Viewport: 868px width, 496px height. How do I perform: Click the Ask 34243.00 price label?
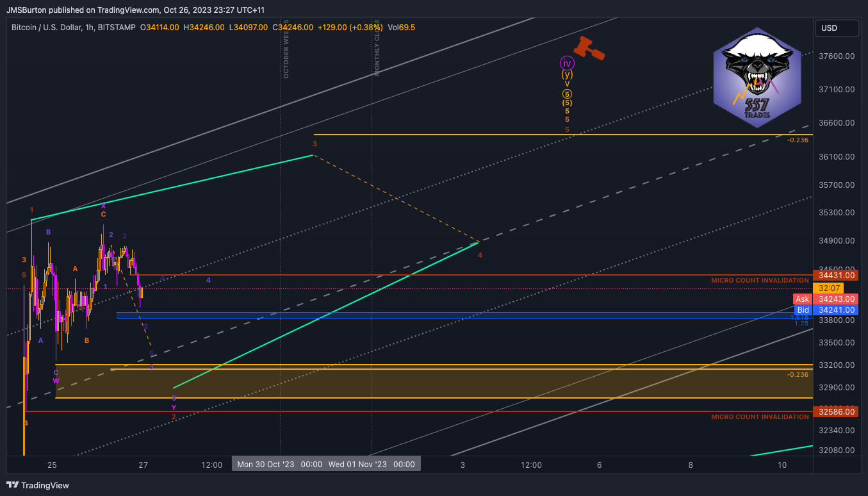pos(826,299)
